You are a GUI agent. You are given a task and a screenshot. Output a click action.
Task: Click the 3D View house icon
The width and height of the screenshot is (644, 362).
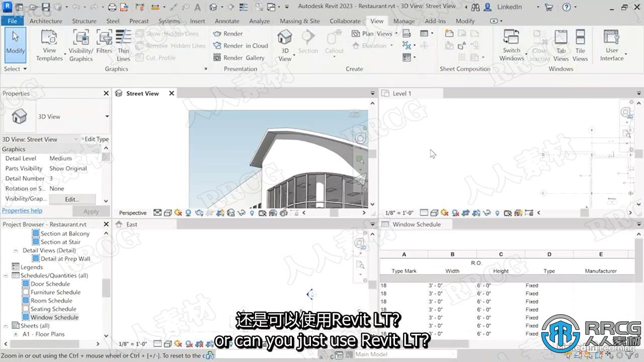(x=285, y=38)
